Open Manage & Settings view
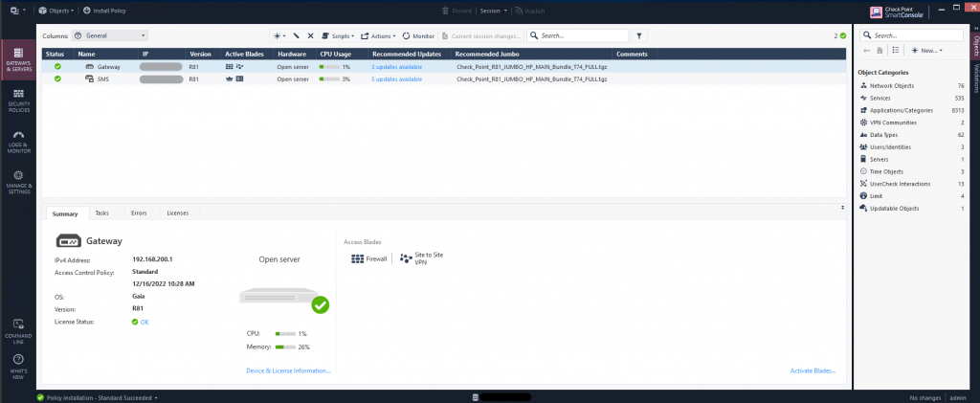Image resolution: width=980 pixels, height=403 pixels. (x=19, y=180)
